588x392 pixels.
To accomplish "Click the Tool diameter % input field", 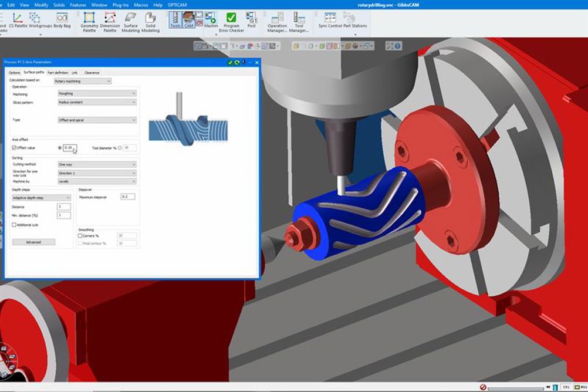I will pyautogui.click(x=130, y=148).
